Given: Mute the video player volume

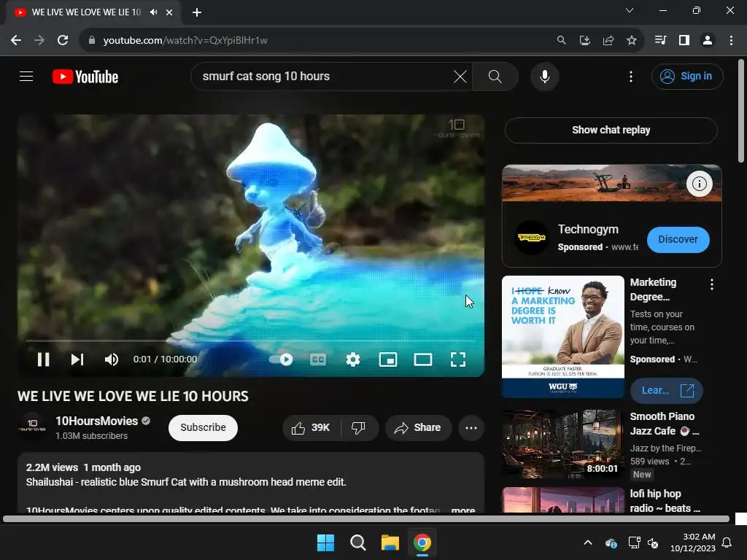Looking at the screenshot, I should (112, 359).
